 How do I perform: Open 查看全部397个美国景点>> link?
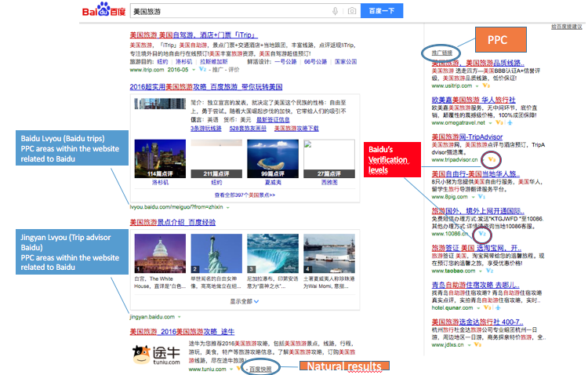(x=245, y=195)
